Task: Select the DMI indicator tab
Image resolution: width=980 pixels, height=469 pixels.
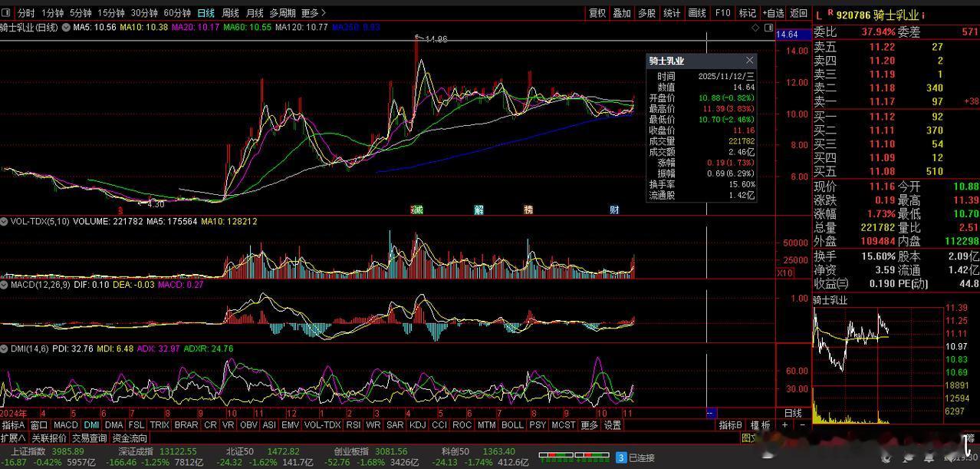Action: pyautogui.click(x=92, y=425)
